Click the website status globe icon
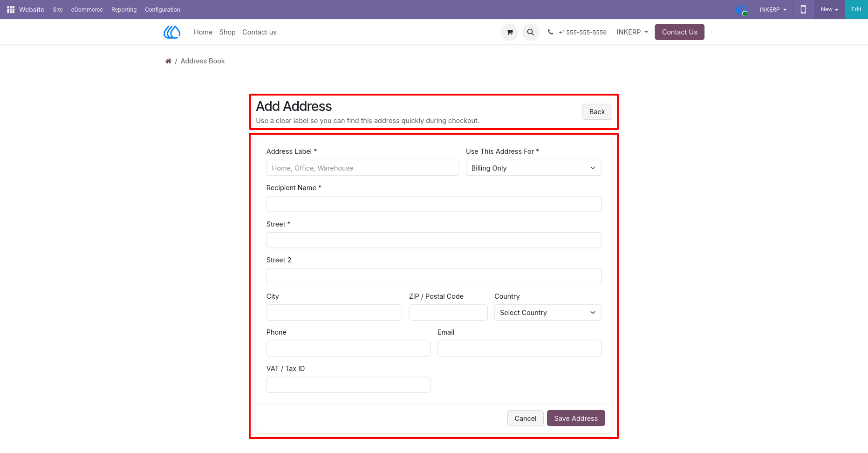The width and height of the screenshot is (868, 453). (x=741, y=10)
